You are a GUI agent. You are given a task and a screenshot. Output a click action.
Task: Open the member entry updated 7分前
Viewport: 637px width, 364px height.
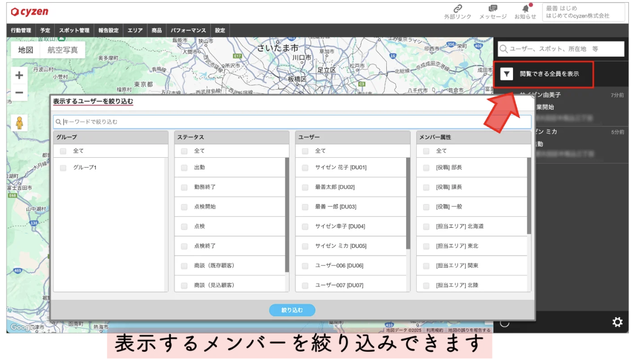click(582, 107)
